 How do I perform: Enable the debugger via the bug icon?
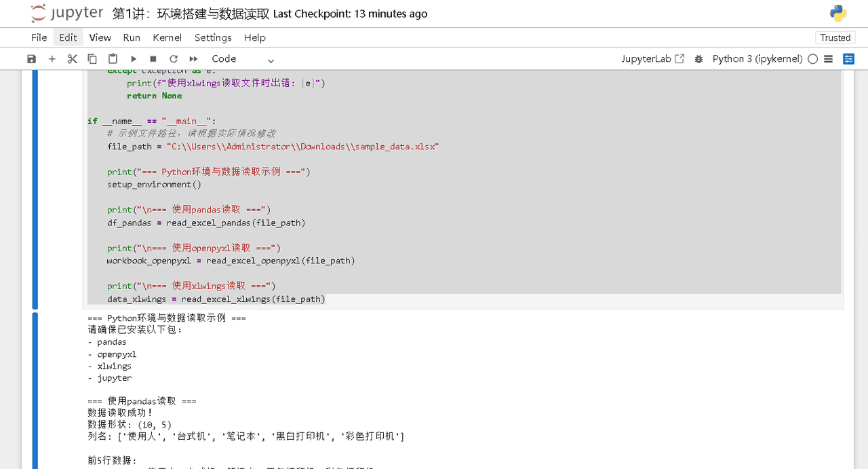coord(698,59)
